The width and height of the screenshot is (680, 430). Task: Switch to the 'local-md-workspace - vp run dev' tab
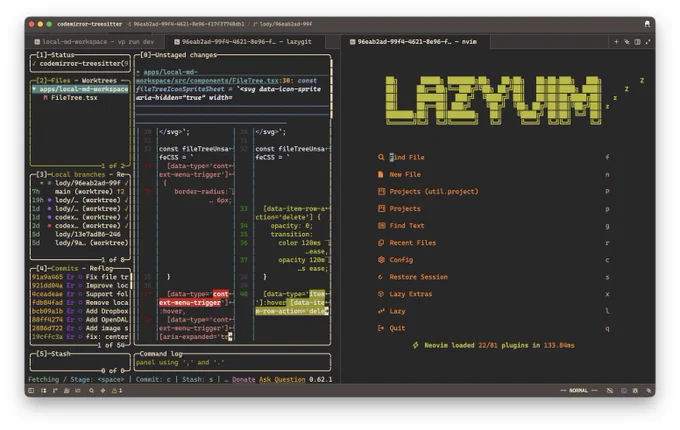[x=95, y=42]
